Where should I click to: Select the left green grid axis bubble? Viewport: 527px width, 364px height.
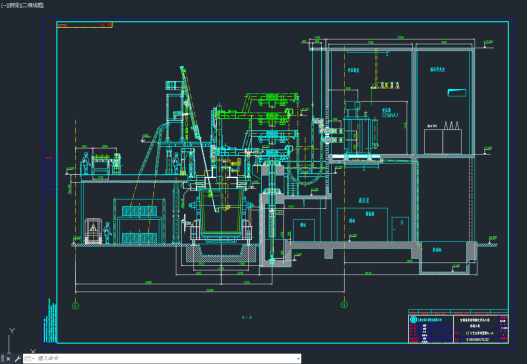[76, 306]
